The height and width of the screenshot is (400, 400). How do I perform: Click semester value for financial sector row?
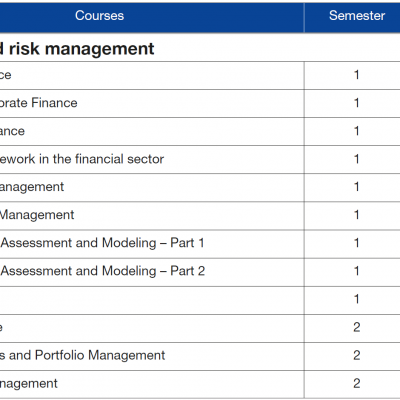(357, 159)
